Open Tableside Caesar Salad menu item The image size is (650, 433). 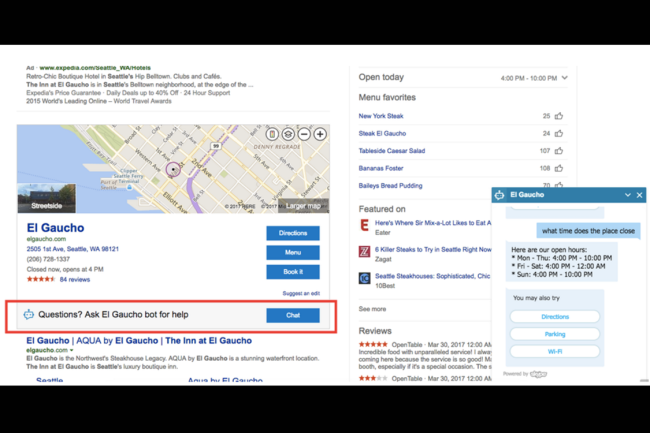pyautogui.click(x=392, y=151)
